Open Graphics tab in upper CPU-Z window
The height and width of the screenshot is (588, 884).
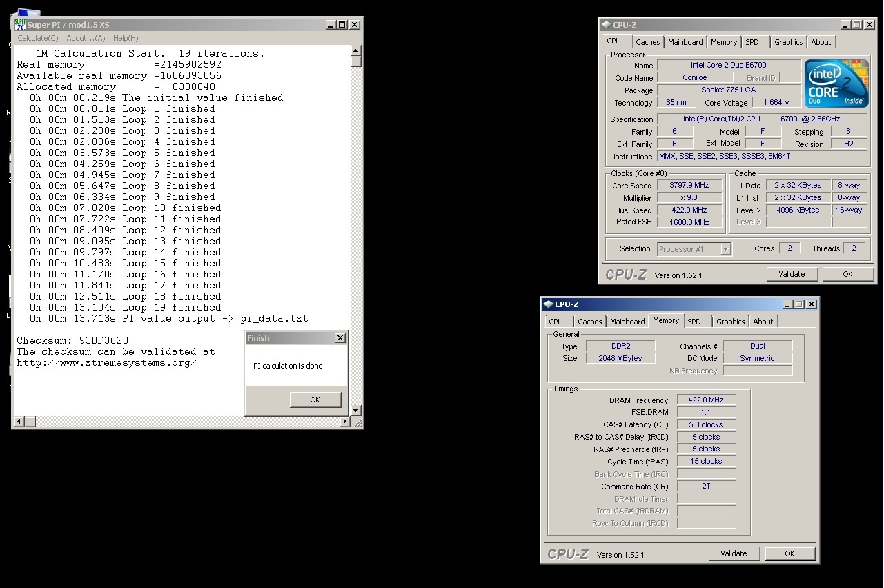(788, 42)
